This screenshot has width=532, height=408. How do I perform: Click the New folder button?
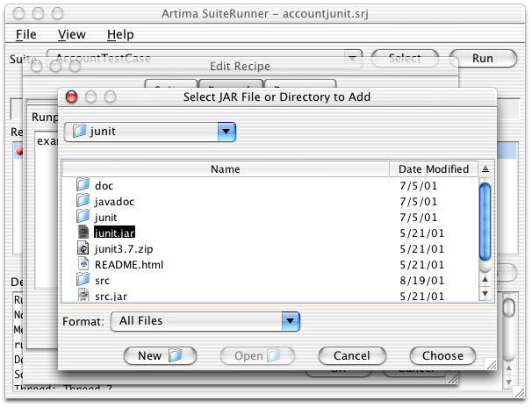tap(160, 355)
